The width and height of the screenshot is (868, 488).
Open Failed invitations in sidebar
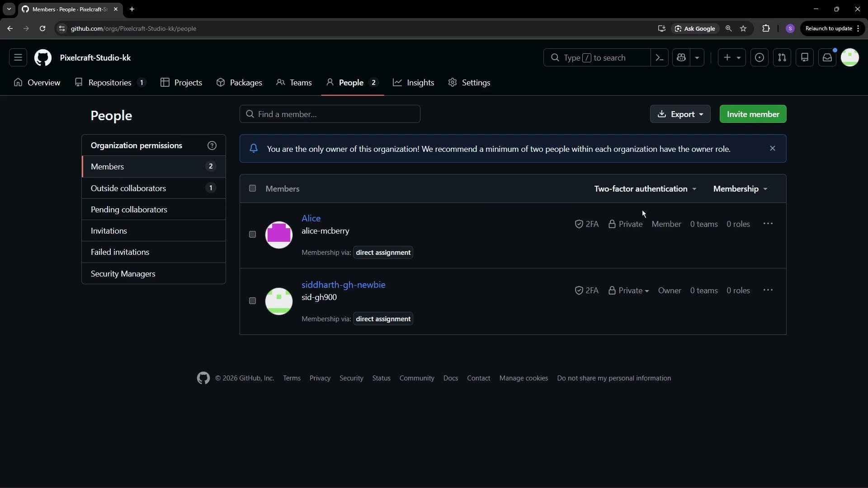tap(154, 252)
